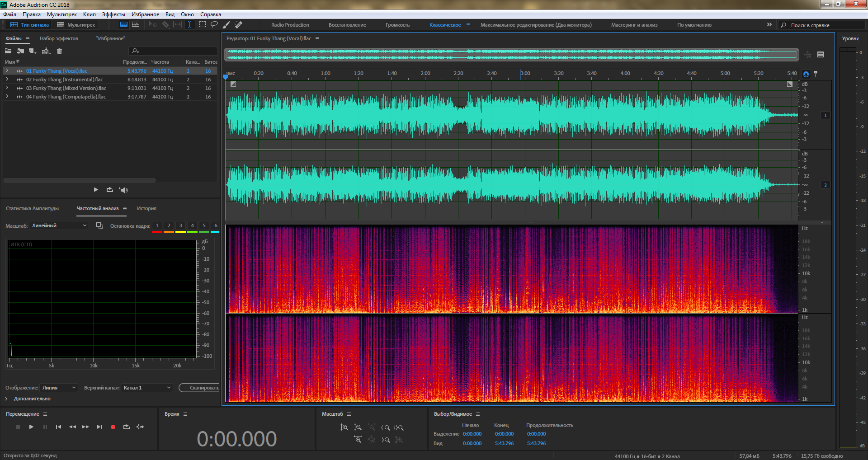Expand the 01 Funky Thang (Vocal).flac file row
The width and height of the screenshot is (868, 460).
(7, 71)
